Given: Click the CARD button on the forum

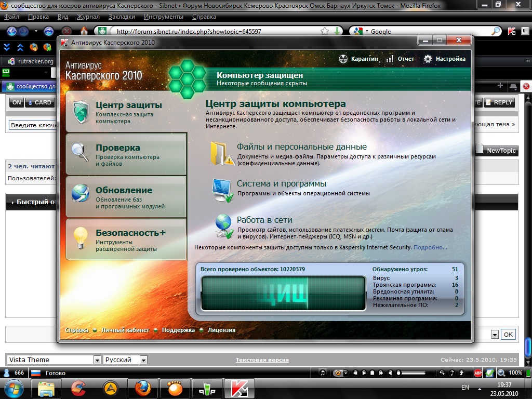Looking at the screenshot, I should click(39, 102).
